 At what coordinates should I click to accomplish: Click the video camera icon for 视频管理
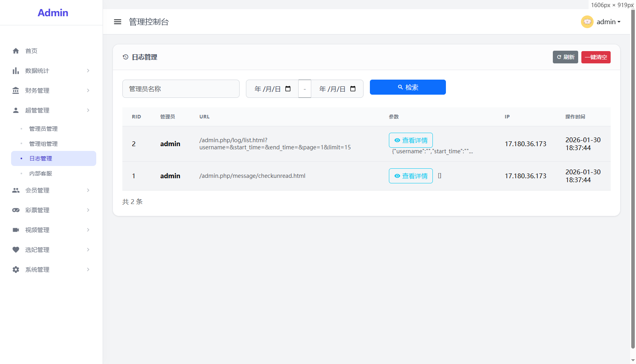[x=16, y=230]
